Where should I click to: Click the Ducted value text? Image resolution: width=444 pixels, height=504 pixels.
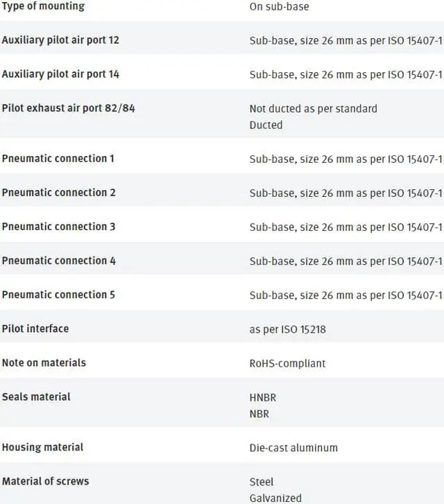tap(266, 125)
